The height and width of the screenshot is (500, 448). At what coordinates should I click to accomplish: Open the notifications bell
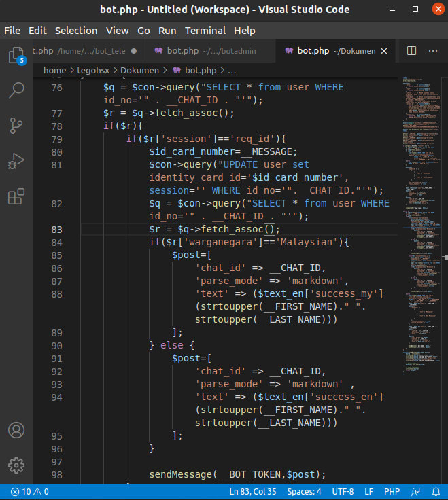click(436, 492)
